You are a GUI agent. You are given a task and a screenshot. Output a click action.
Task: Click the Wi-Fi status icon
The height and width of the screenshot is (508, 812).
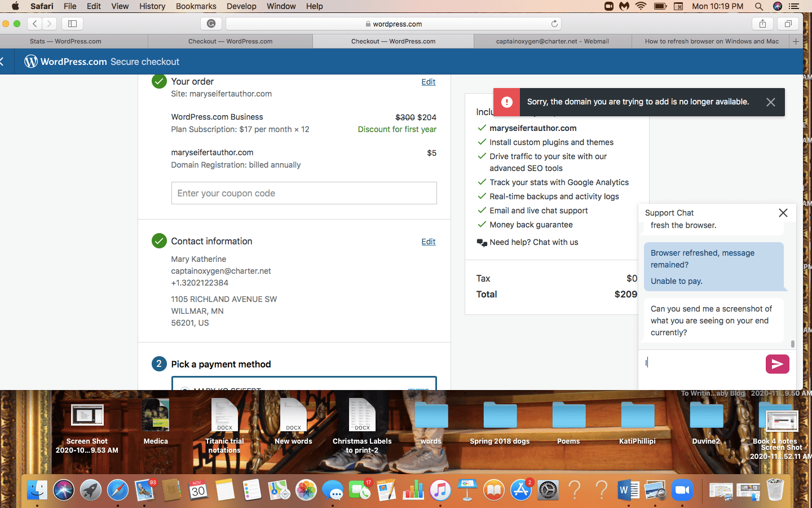[641, 6]
